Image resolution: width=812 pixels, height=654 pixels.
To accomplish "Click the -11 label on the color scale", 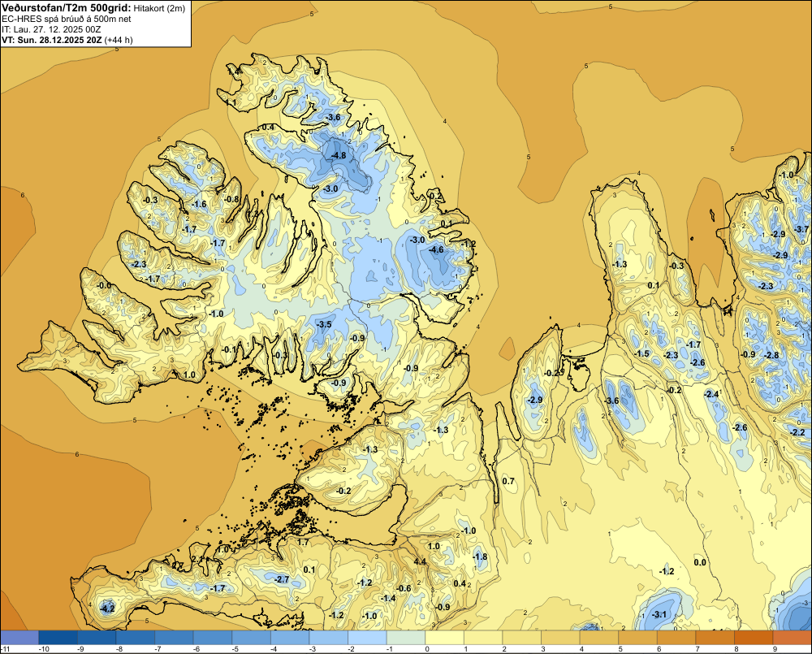I will pyautogui.click(x=5, y=649).
